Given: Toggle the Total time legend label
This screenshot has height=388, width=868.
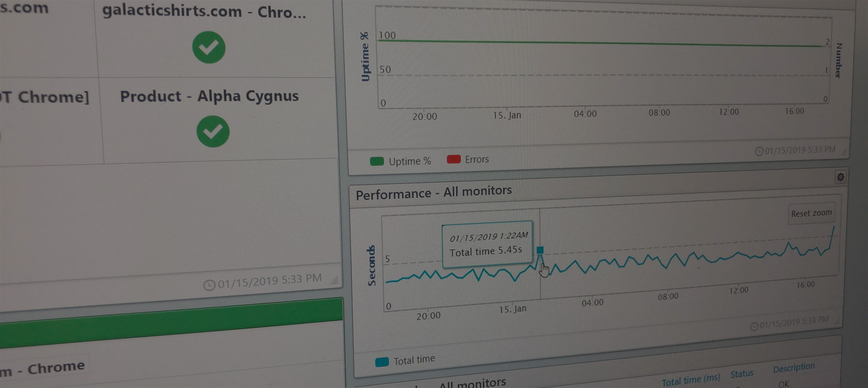Looking at the screenshot, I should (414, 360).
